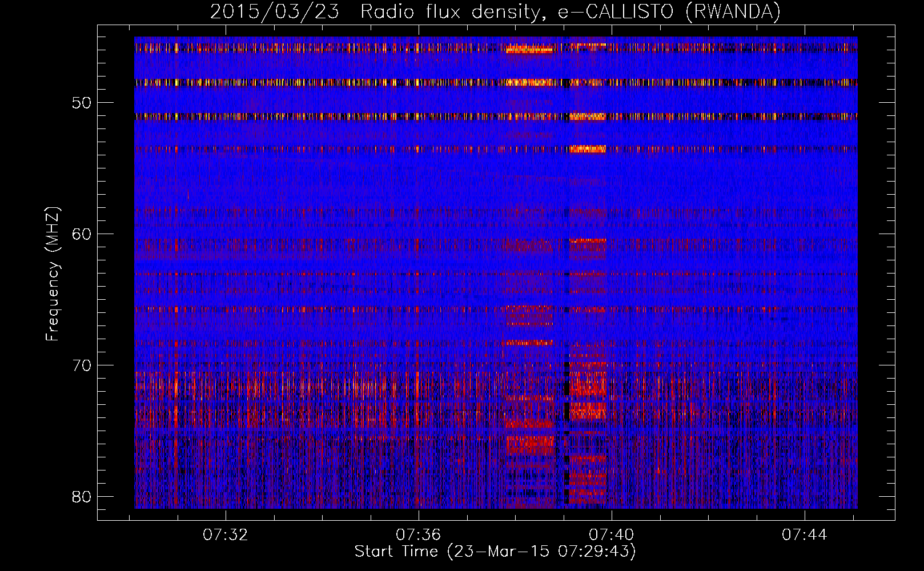Click the 50 frequency tick label
Screen dimensions: 924x571
coord(82,103)
